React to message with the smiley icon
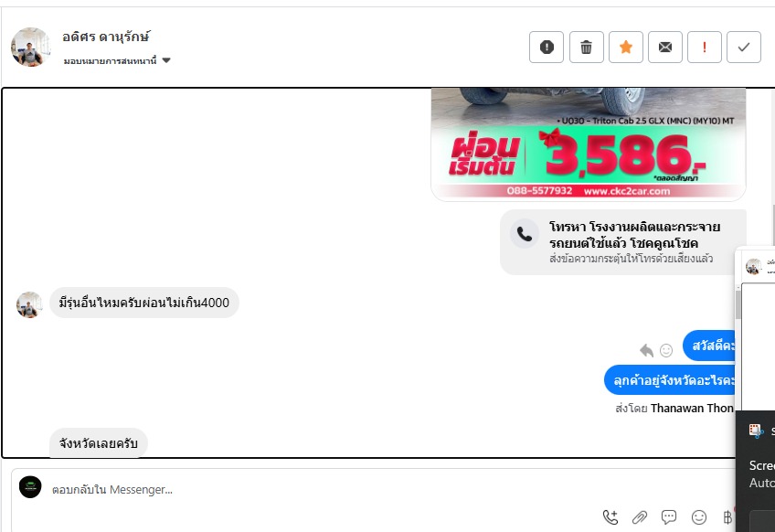The width and height of the screenshot is (775, 532). [x=666, y=350]
